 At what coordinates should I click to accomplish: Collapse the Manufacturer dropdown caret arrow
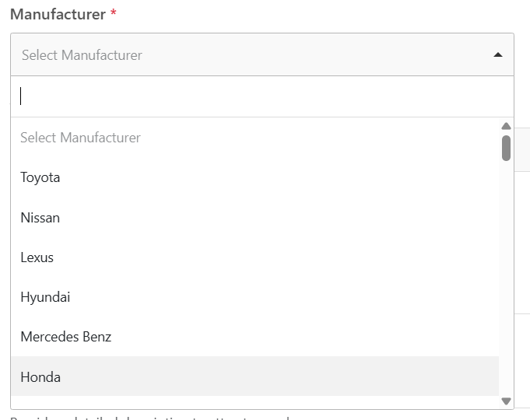pyautogui.click(x=498, y=55)
